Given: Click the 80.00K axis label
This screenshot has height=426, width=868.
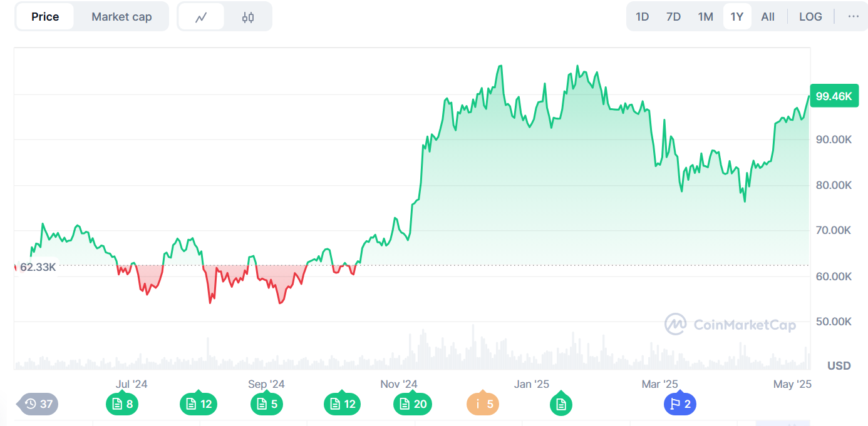Looking at the screenshot, I should 834,185.
